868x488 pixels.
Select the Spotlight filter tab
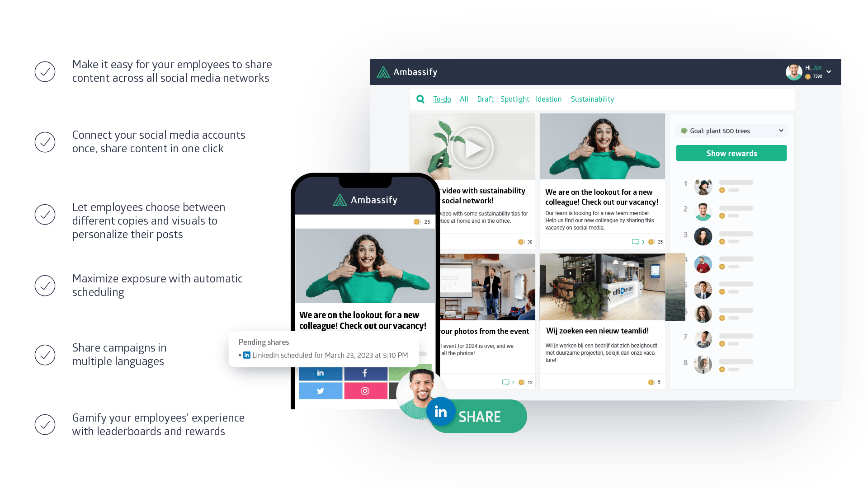515,99
